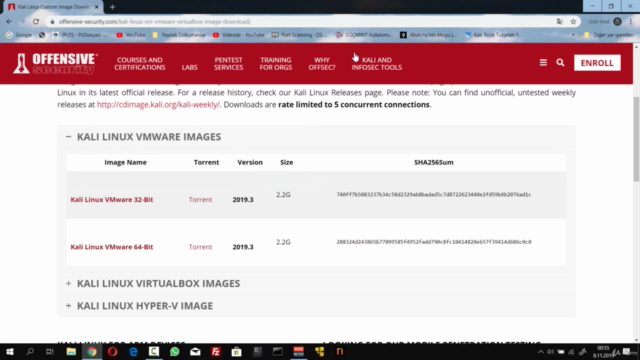
Task: Click the page vertical scrollbar thumb
Action: click(636, 139)
